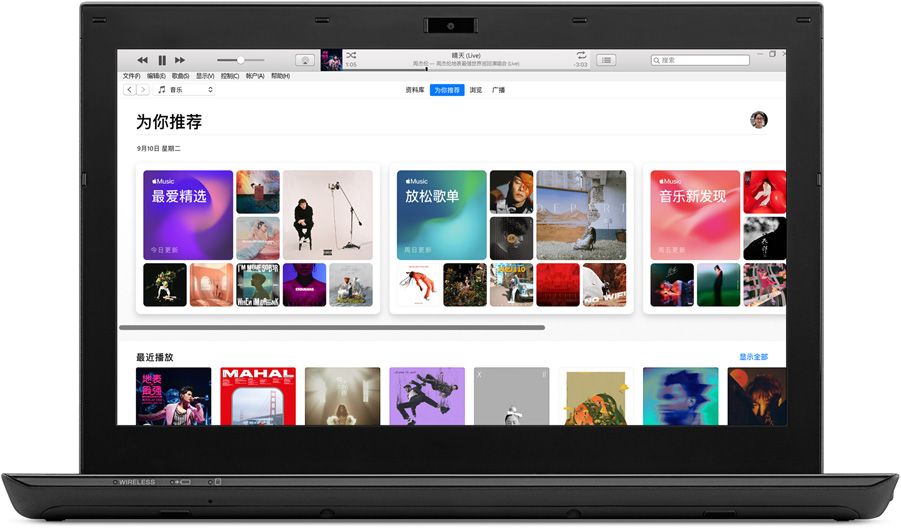
Task: Open the 歌曲(S) menu
Action: 180,76
